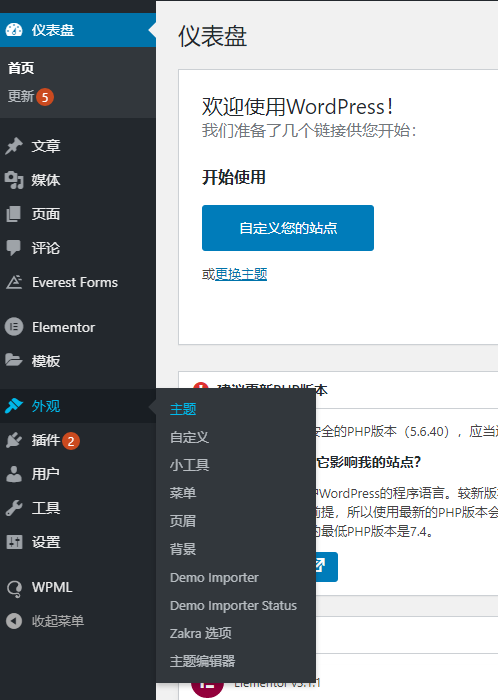Click the Posts pushpin icon
This screenshot has width=498, height=700.
[14, 146]
